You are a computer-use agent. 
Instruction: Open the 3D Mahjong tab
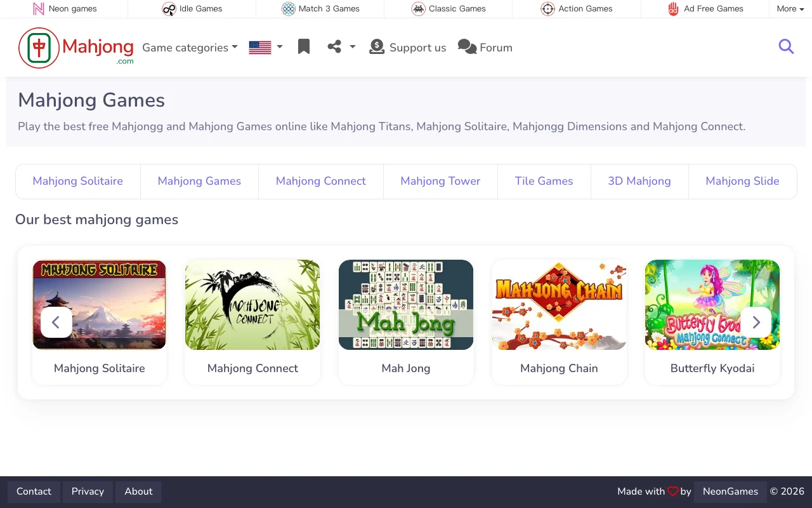(x=639, y=181)
